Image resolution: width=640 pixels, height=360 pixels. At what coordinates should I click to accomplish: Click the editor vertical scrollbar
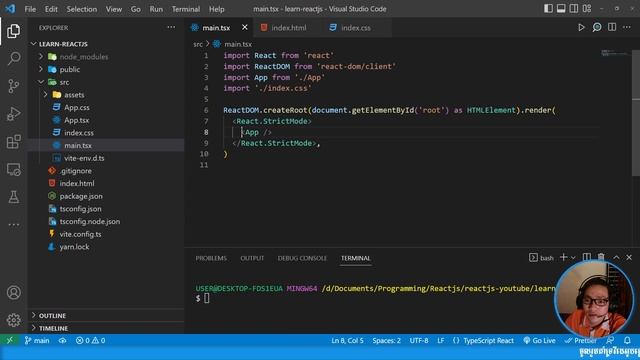point(636,112)
